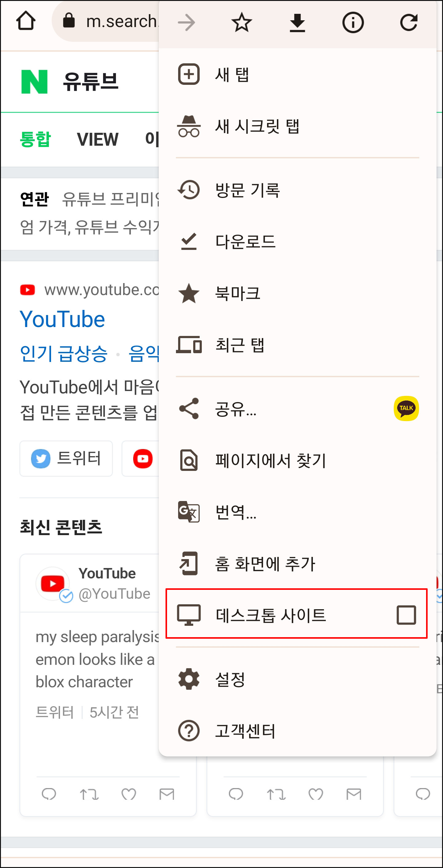Click the forward arrow in the menu header
The width and height of the screenshot is (443, 868).
[186, 23]
